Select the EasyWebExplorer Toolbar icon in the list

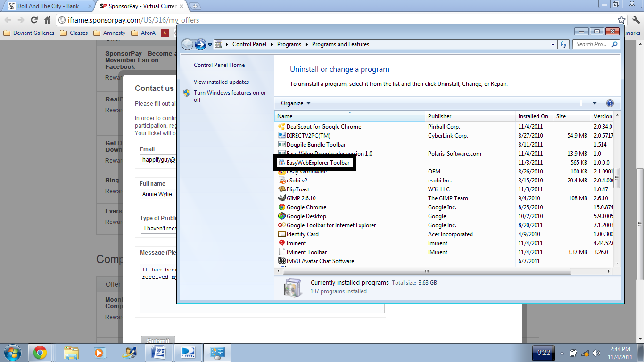[x=282, y=163]
